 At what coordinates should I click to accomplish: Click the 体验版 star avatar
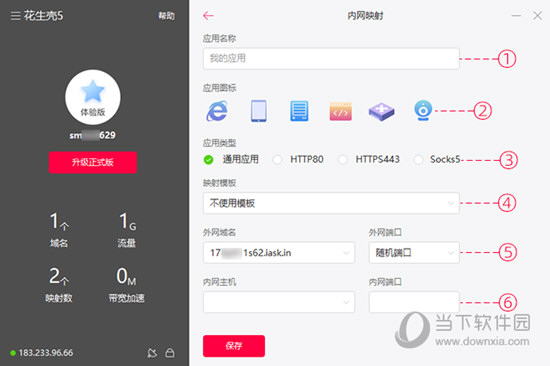[x=93, y=97]
